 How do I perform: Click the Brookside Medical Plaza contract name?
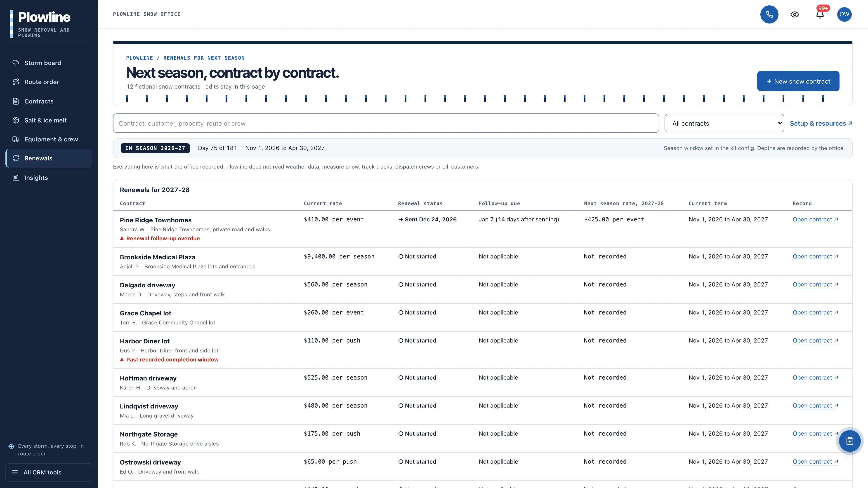tap(157, 257)
